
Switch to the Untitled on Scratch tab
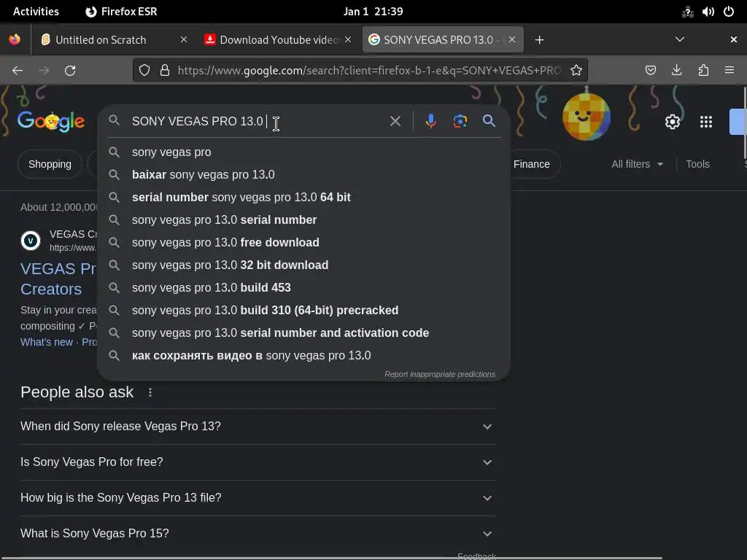click(x=113, y=39)
